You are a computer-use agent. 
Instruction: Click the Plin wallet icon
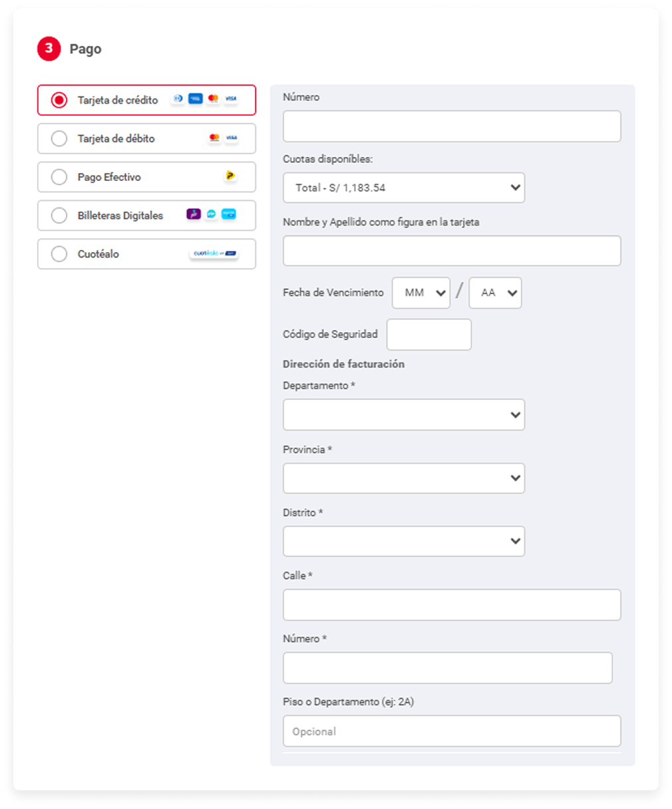211,214
